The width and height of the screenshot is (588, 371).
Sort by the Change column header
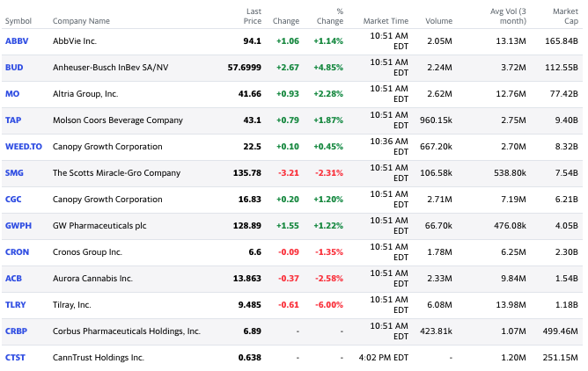286,21
